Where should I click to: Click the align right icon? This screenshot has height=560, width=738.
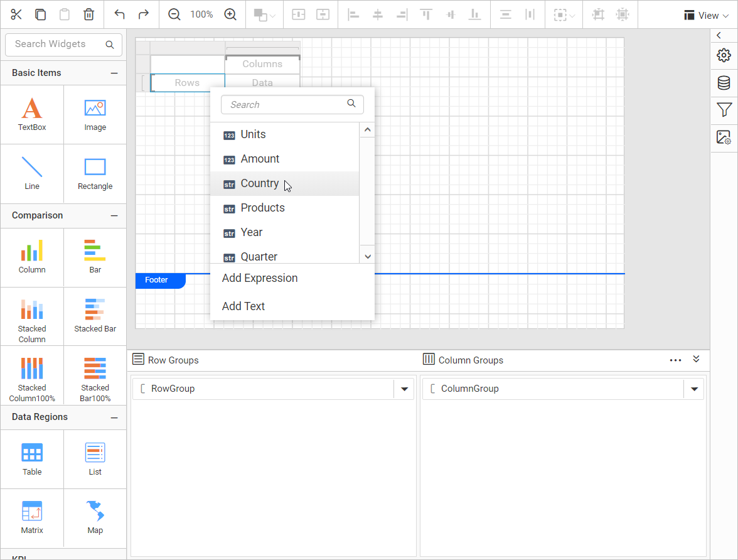coord(402,15)
